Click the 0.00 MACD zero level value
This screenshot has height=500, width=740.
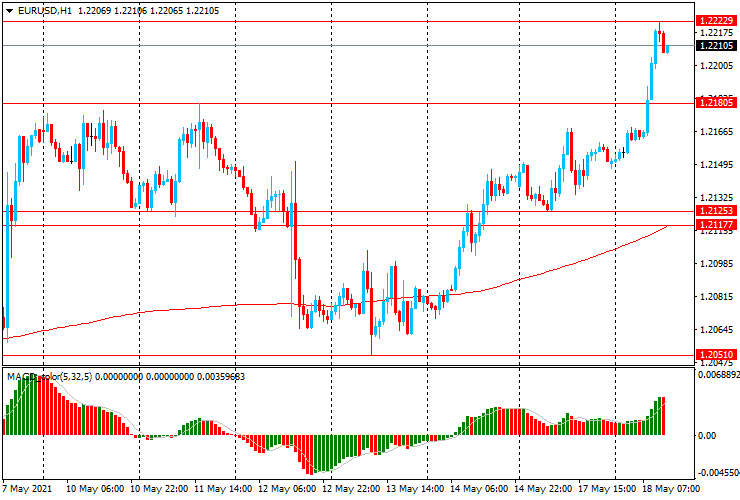coord(706,435)
